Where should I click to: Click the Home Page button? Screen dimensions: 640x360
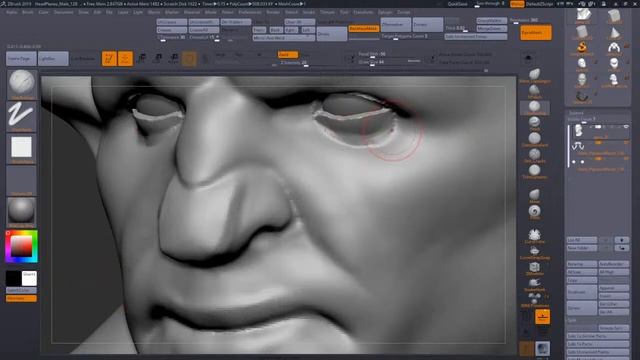pyautogui.click(x=21, y=59)
